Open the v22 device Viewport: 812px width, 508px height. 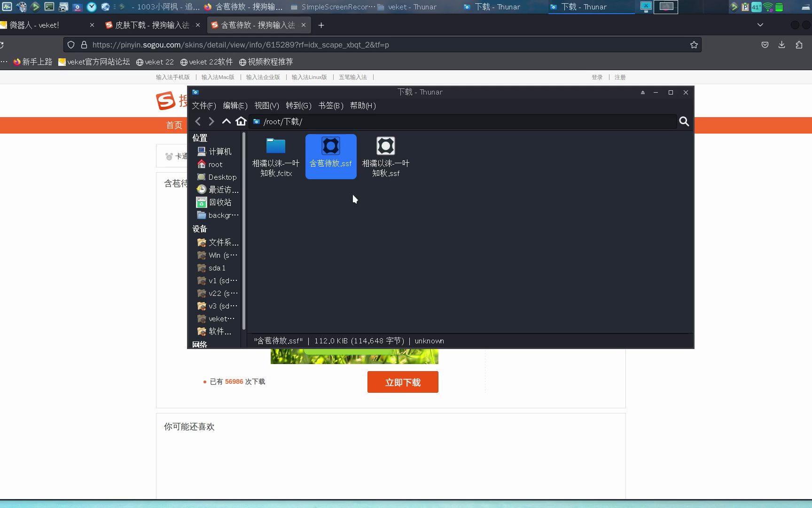click(x=219, y=293)
